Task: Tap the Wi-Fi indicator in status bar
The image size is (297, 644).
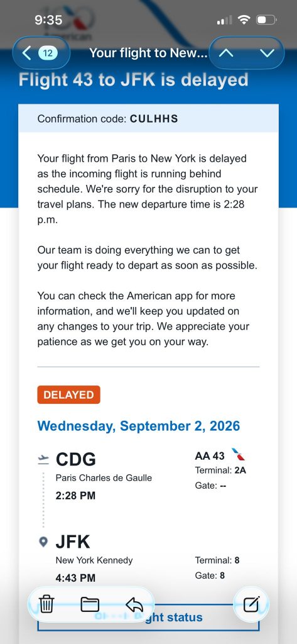Action: click(244, 19)
